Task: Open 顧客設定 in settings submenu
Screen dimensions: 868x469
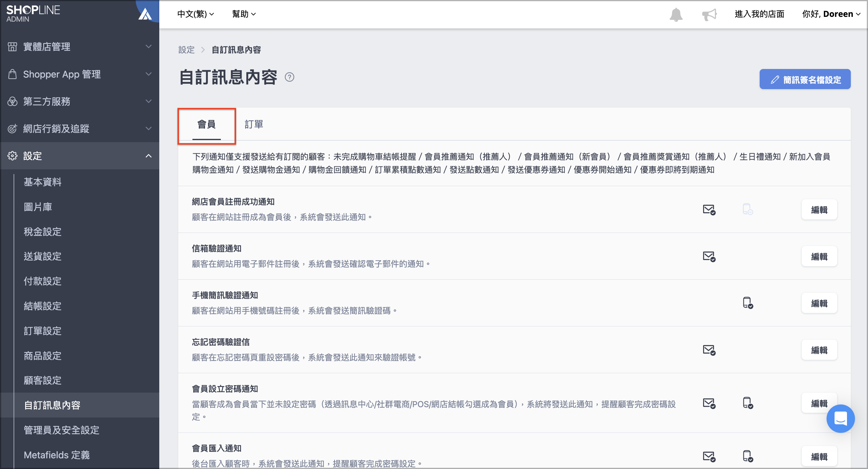Action: [42, 380]
